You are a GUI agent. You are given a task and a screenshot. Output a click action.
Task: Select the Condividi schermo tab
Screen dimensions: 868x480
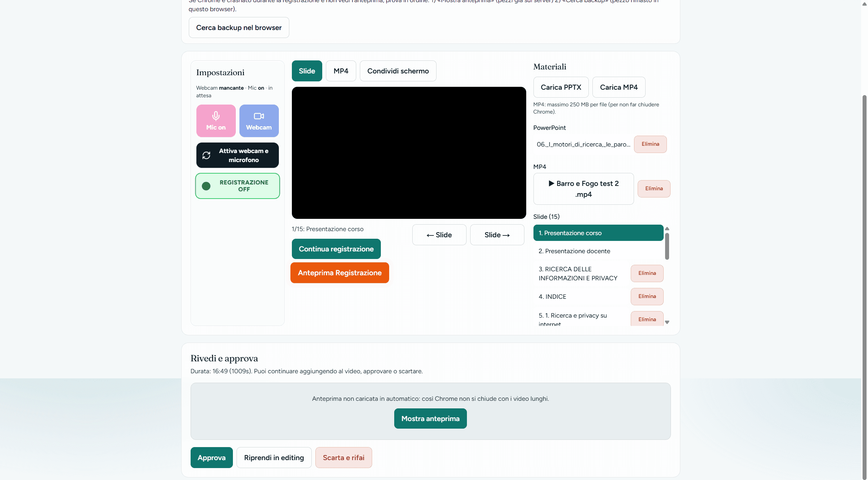pyautogui.click(x=398, y=71)
